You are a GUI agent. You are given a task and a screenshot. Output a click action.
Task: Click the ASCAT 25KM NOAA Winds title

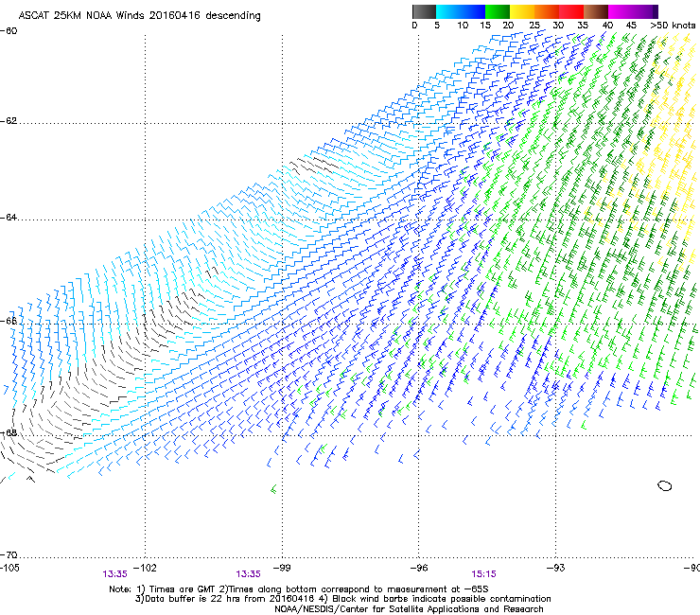click(x=139, y=15)
